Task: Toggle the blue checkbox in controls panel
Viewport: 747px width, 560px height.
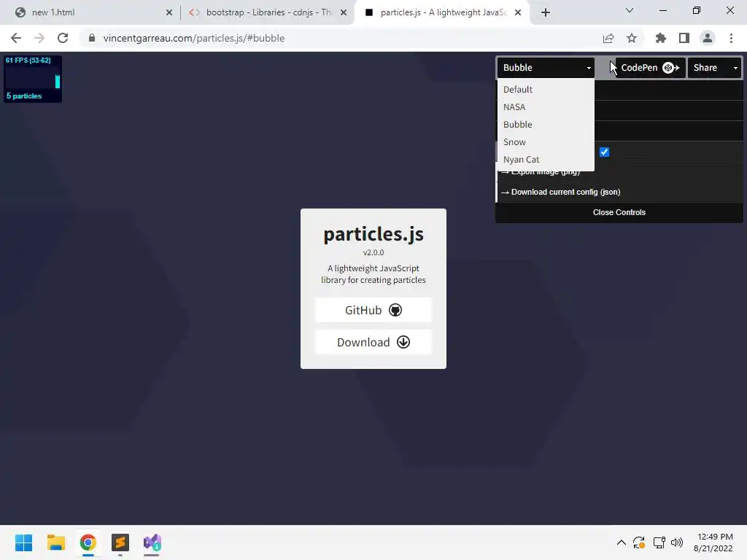Action: tap(604, 152)
